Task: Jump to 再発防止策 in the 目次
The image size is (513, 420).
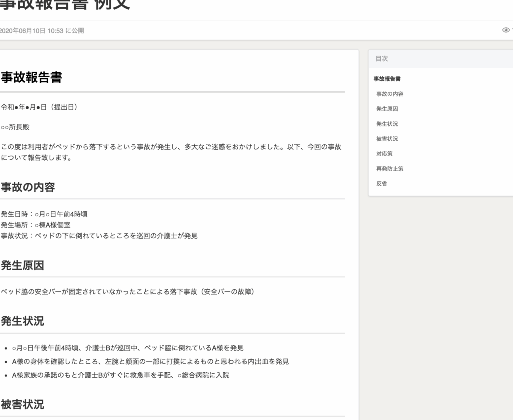Action: click(x=390, y=169)
